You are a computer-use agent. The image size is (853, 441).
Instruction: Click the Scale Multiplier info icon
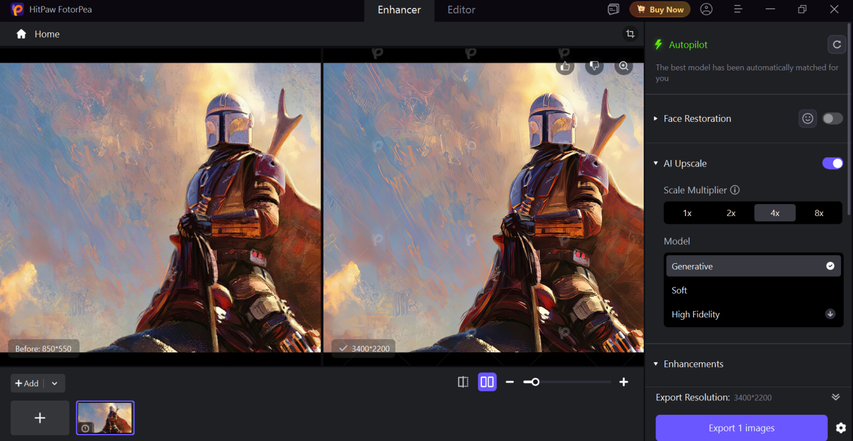(735, 190)
